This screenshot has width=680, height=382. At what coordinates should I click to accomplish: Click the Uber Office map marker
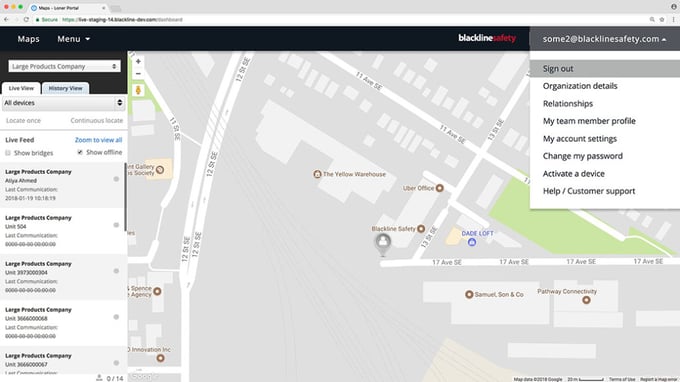[x=439, y=188]
